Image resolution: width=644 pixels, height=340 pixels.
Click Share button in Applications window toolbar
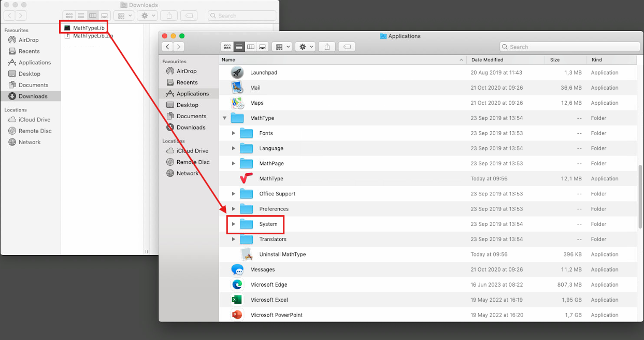tap(327, 47)
